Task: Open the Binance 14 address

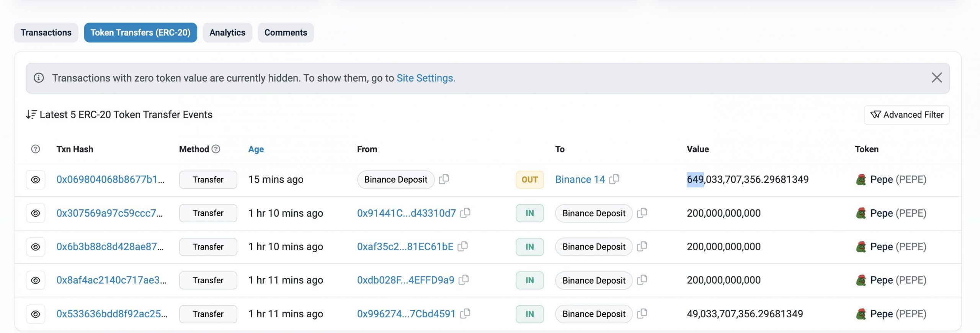Action: [580, 180]
